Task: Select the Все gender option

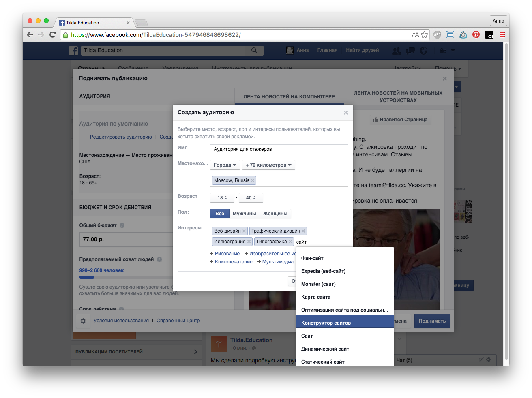Action: 220,214
